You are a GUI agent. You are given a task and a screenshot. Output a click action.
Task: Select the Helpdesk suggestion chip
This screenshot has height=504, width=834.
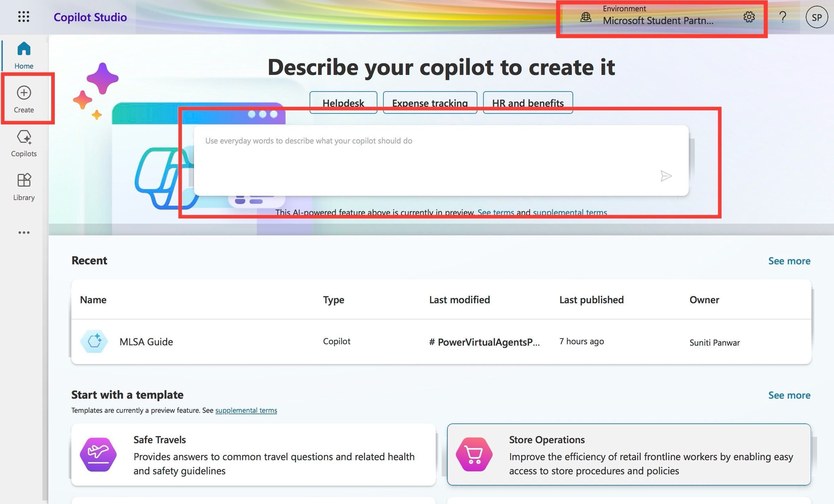(x=343, y=102)
